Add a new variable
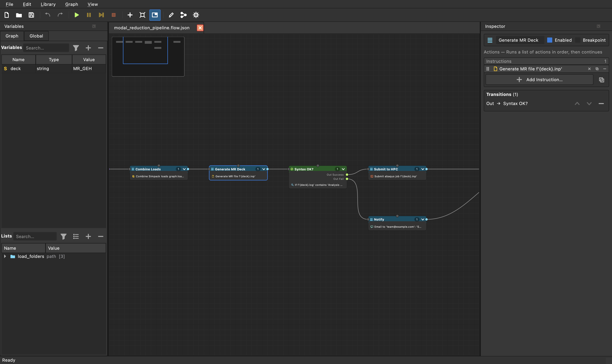Screen dimensions: 612x364 pyautogui.click(x=88, y=48)
